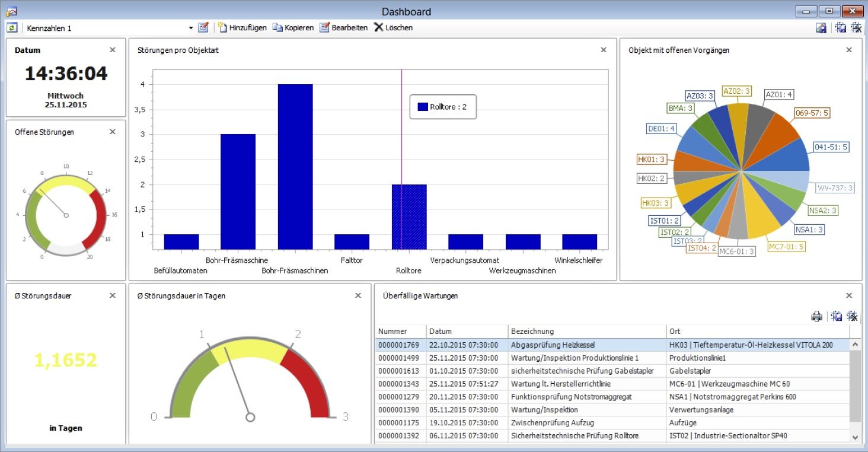The width and height of the screenshot is (868, 452).
Task: Close the Ø Störungsdauer in Tagen panel
Action: coord(358,295)
